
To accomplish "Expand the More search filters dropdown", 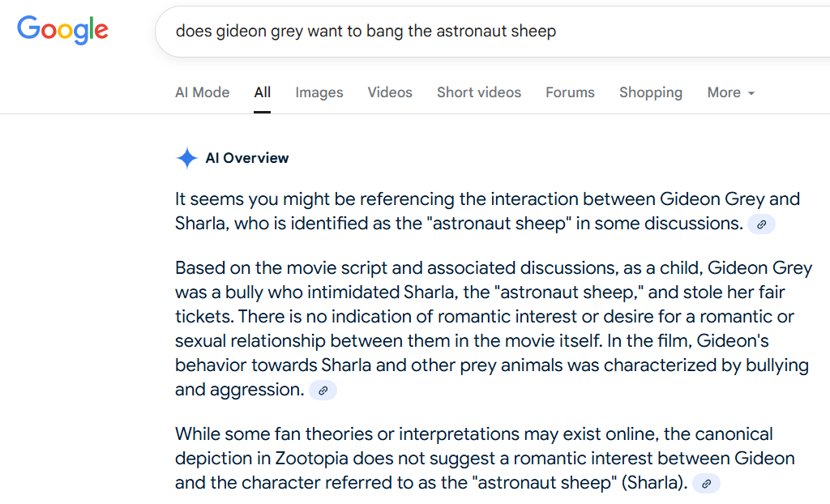I will click(730, 92).
